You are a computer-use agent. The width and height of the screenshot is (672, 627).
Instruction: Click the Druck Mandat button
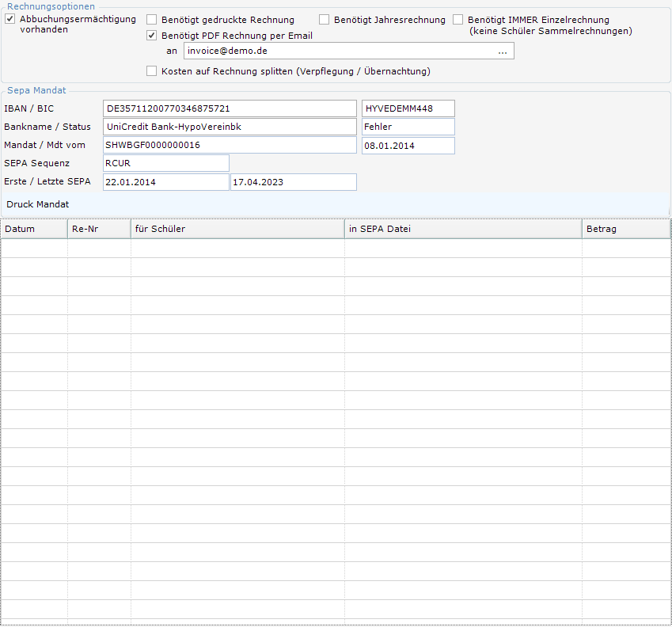[x=38, y=204]
